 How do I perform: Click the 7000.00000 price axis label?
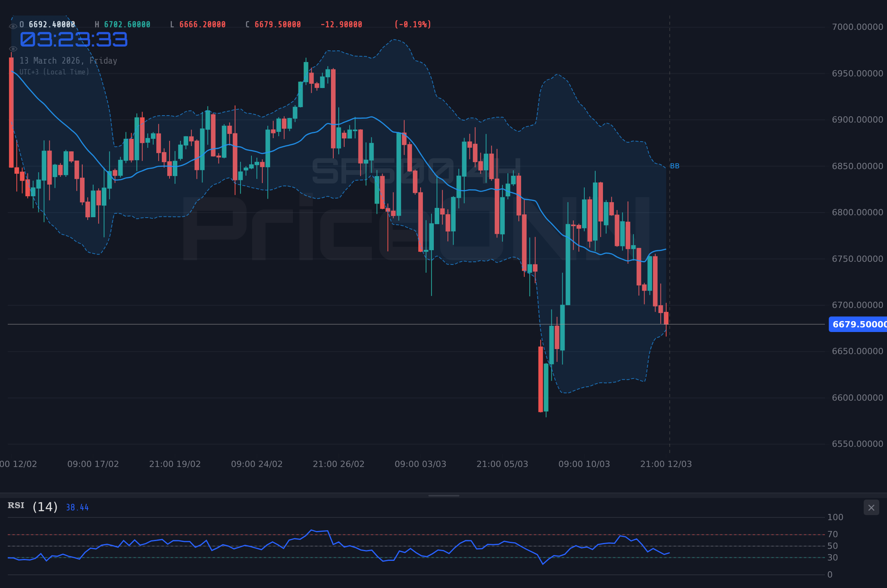(858, 27)
